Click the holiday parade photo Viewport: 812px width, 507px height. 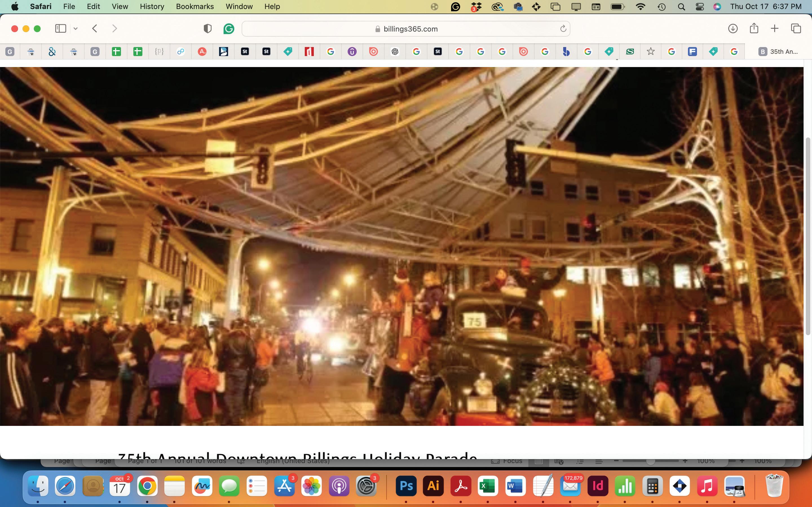[x=401, y=246]
